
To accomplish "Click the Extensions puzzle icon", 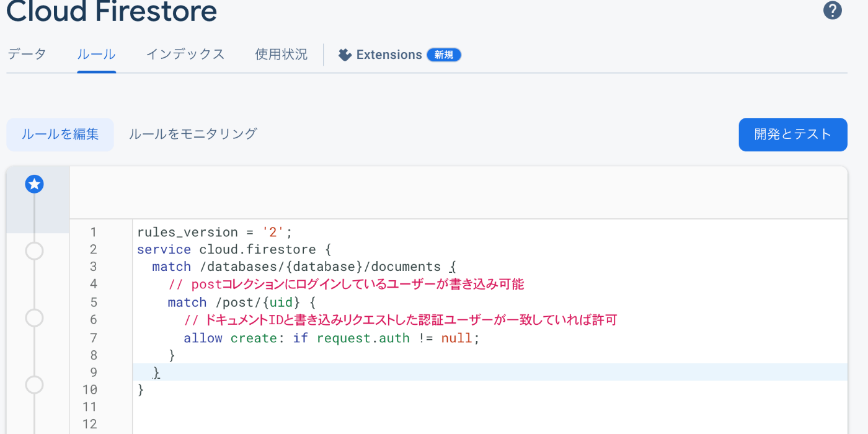I will [345, 55].
